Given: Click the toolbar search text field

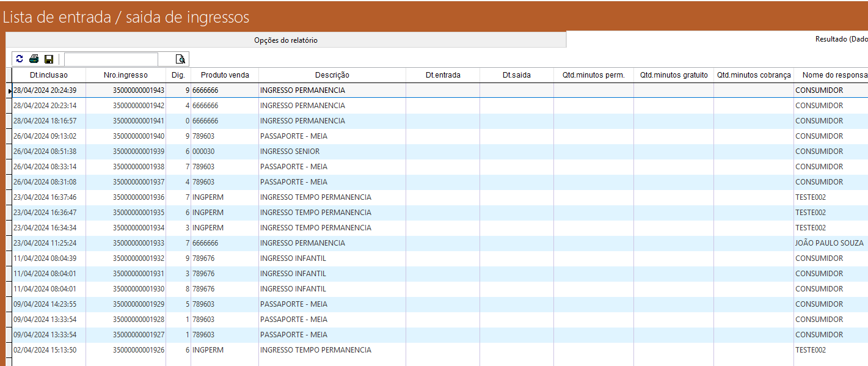Looking at the screenshot, I should coord(111,59).
